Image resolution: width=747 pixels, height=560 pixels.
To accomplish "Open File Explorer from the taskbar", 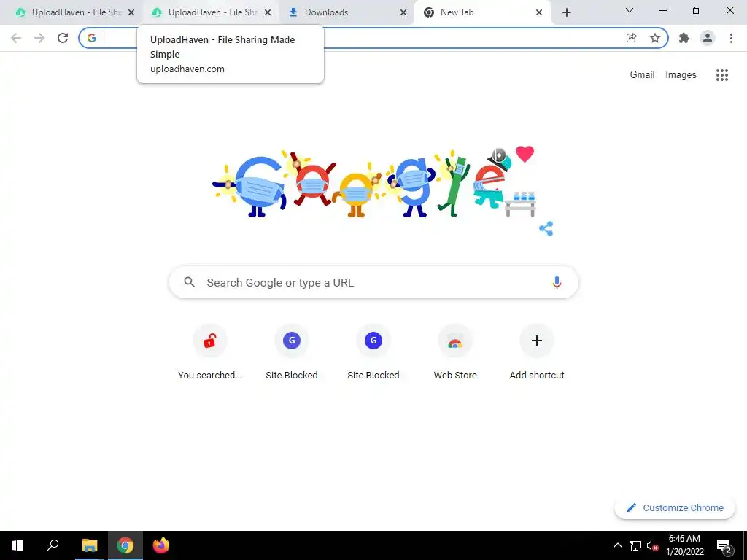I will [x=89, y=545].
